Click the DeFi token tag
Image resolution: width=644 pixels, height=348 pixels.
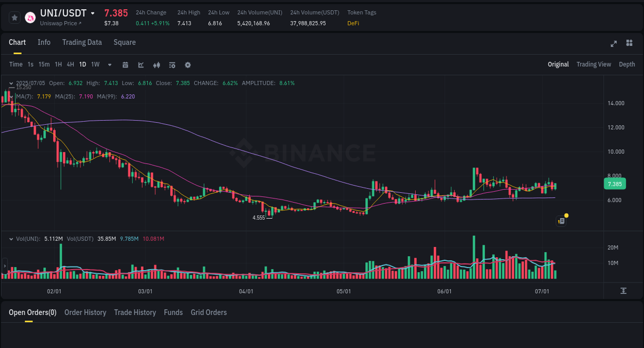pyautogui.click(x=353, y=23)
